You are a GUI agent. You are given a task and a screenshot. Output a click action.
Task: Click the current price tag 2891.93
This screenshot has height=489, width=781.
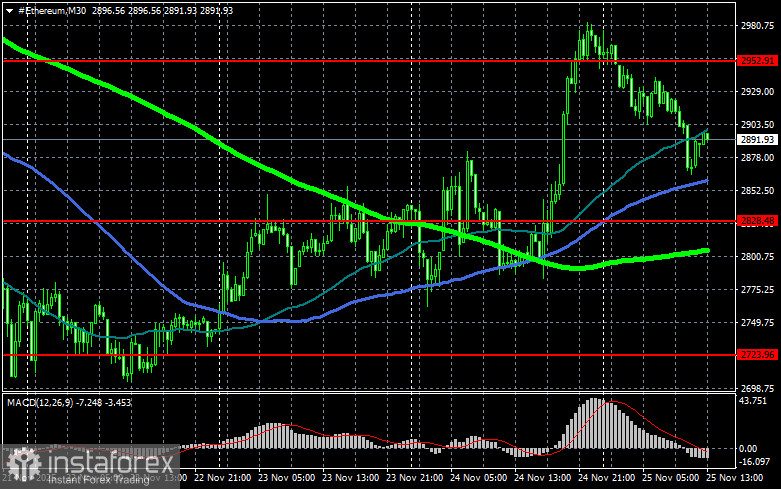(758, 139)
